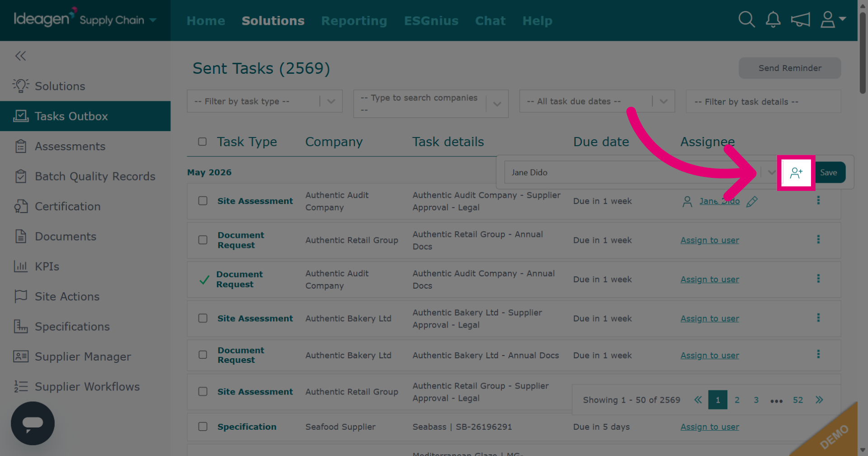Check the Authentic Retail Group Site Assessment row
The height and width of the screenshot is (456, 868).
(203, 392)
